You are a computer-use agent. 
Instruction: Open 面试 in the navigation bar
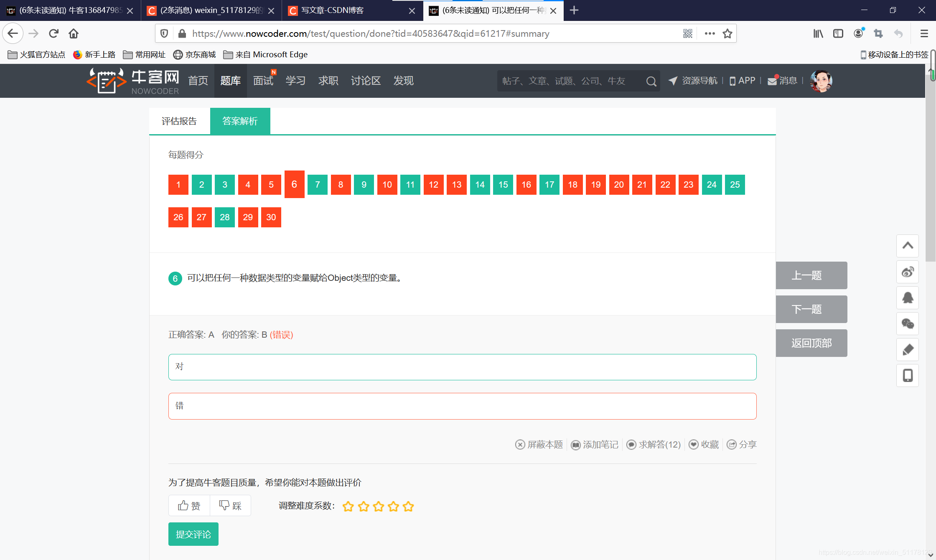click(263, 81)
